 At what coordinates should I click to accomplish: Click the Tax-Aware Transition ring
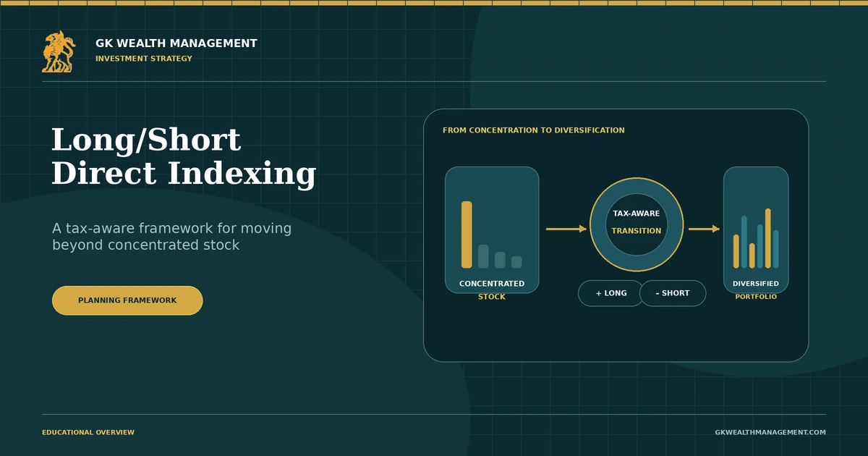click(x=637, y=224)
